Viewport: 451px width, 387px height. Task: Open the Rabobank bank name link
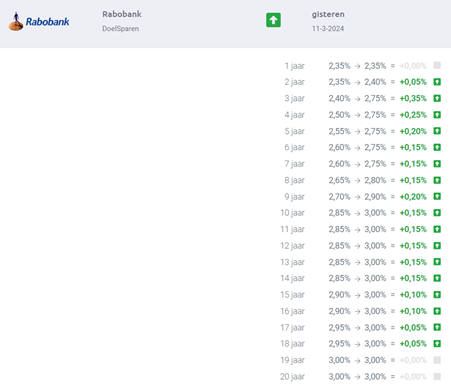click(122, 14)
